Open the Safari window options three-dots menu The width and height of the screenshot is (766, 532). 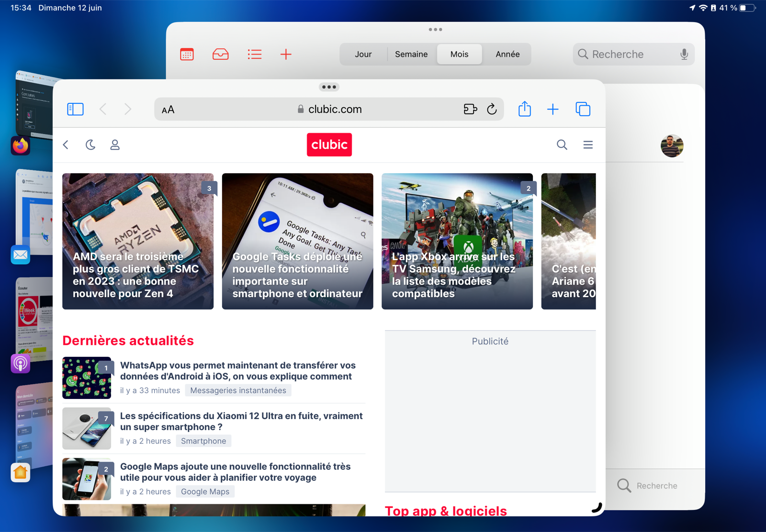[329, 87]
